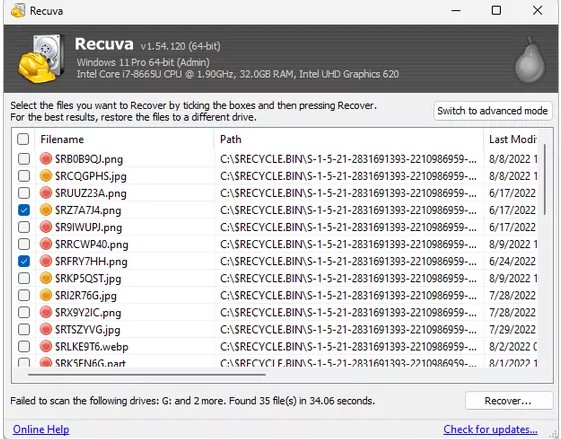Click the red status dot for $RLKE9T6.webp
Screen dimensions: 561x439
tap(46, 346)
